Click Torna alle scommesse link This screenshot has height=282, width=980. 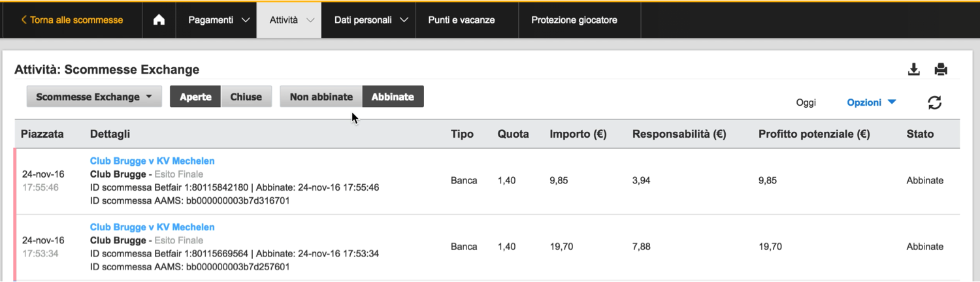click(x=76, y=20)
